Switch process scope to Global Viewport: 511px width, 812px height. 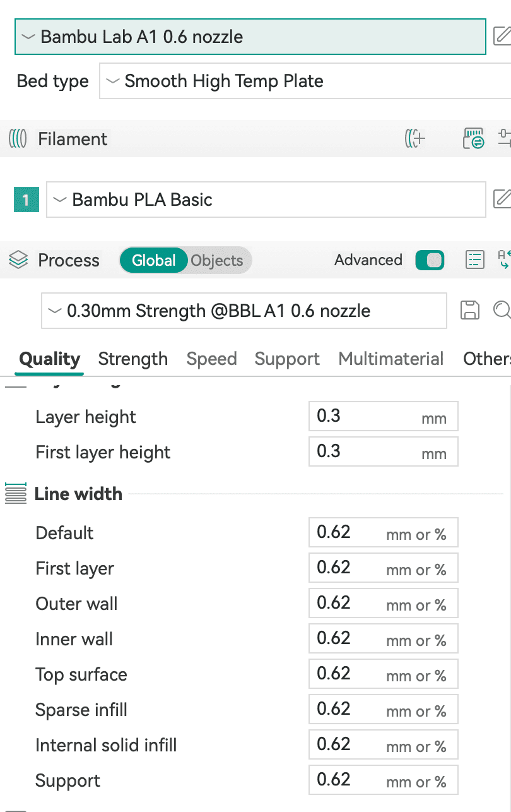[x=153, y=260]
